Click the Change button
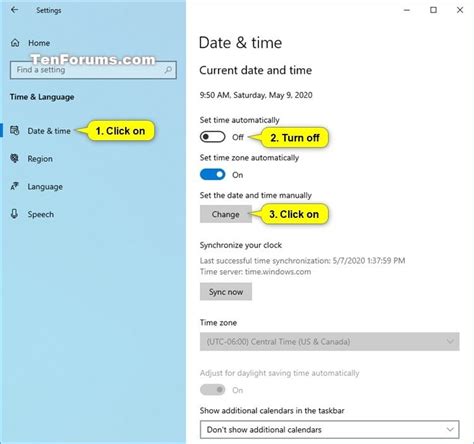This screenshot has width=474, height=444. coord(226,214)
